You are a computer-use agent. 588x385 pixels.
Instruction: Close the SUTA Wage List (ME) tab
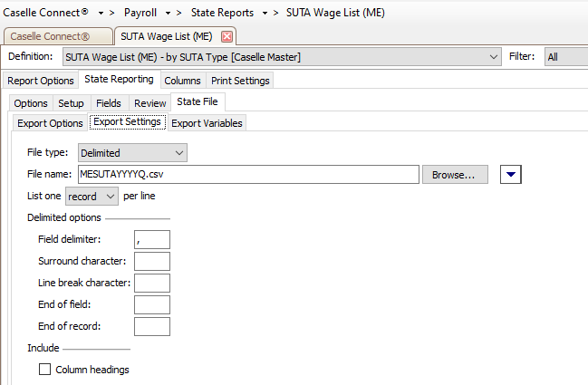tap(227, 36)
